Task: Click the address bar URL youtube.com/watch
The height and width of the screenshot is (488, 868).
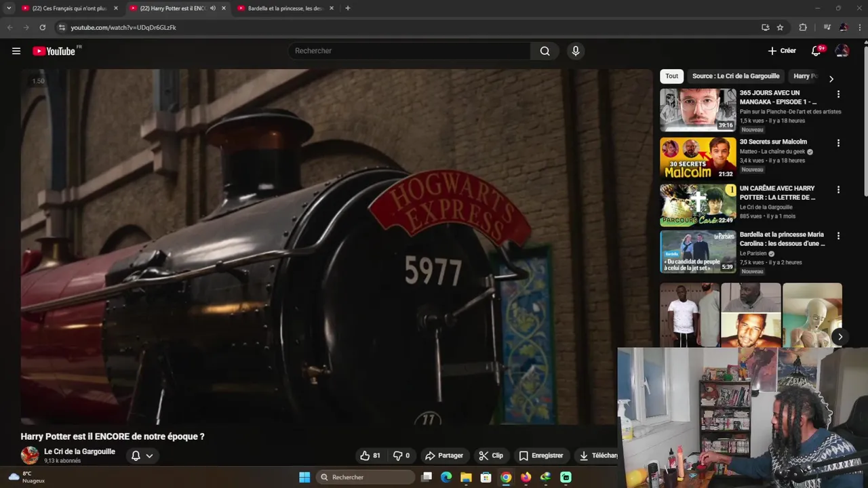Action: coord(123,28)
